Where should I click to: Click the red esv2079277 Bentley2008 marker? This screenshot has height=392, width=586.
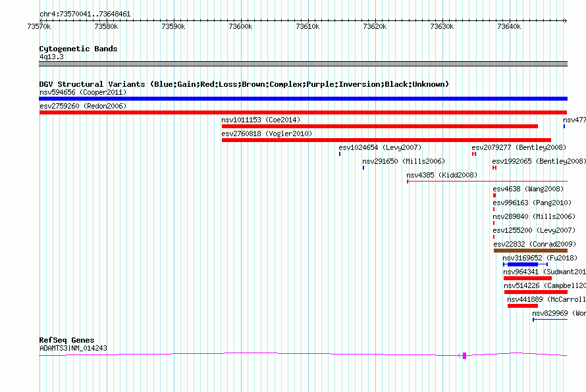click(x=474, y=154)
